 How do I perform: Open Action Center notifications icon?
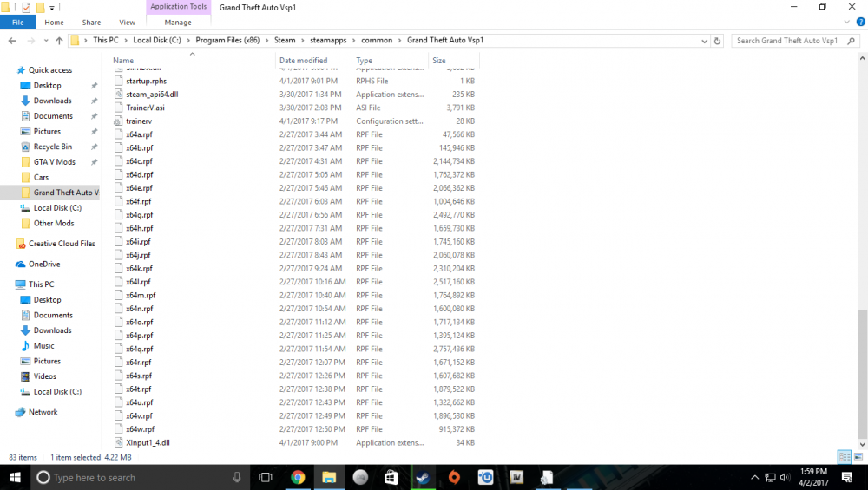pos(846,477)
